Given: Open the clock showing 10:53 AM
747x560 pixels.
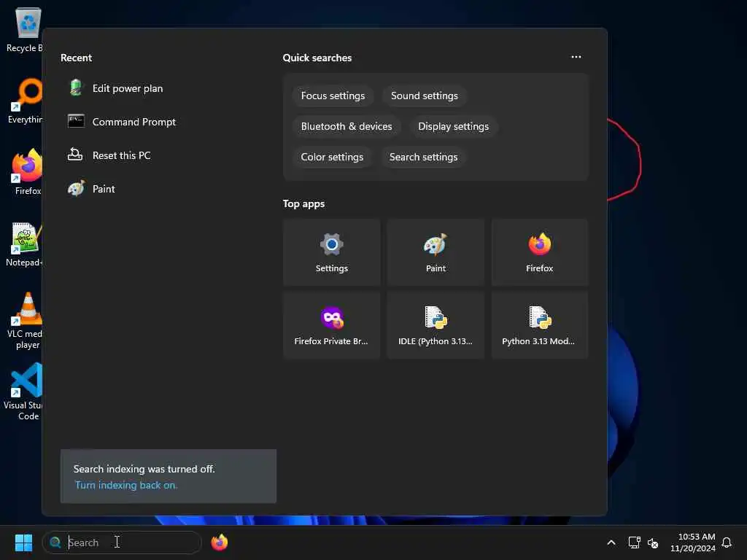Looking at the screenshot, I should point(693,542).
